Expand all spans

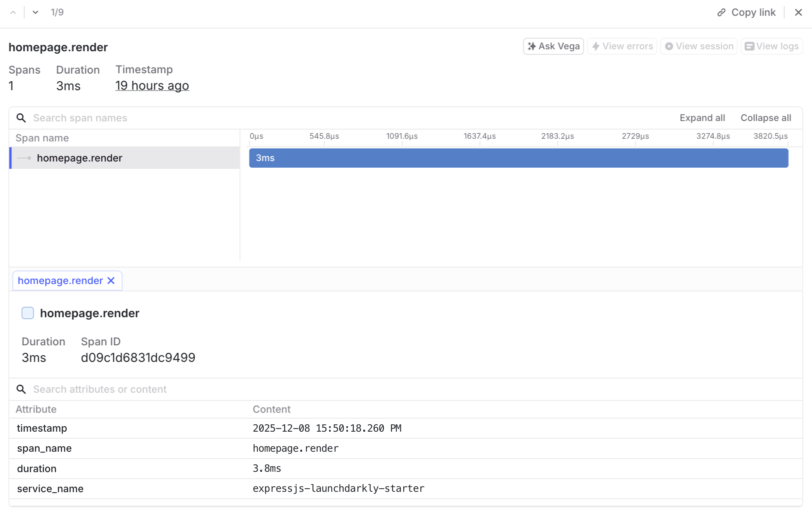702,118
